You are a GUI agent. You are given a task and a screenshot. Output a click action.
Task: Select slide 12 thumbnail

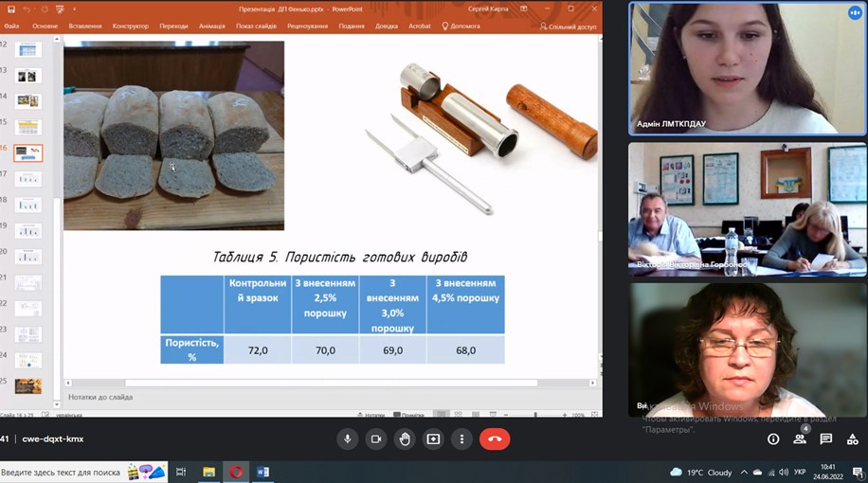coord(27,49)
